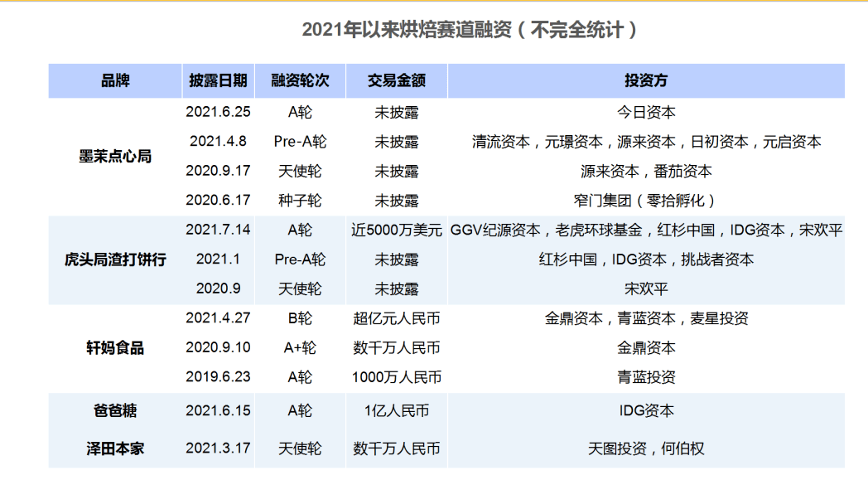This screenshot has height=480, width=868.
Task: Select the 交易金额 column header
Action: point(397,80)
